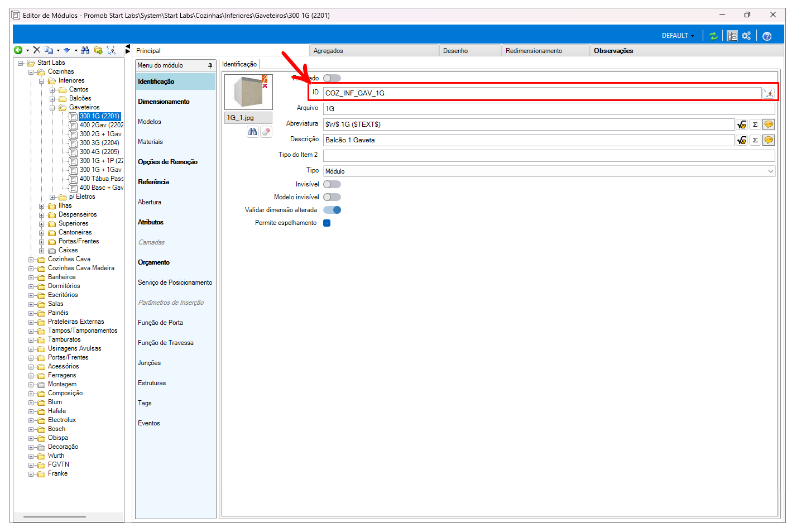Disable Validar dimensão alterada switch
Screen dimensions: 797x532
pyautogui.click(x=332, y=210)
